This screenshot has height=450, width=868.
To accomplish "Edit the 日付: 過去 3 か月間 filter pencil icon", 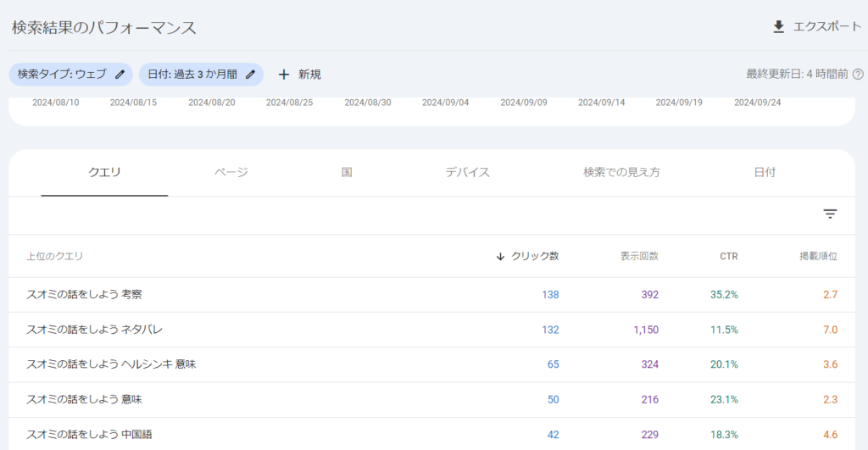I will 250,75.
